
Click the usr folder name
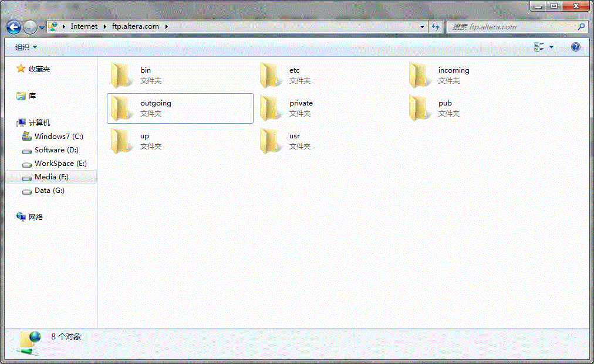[x=295, y=136]
